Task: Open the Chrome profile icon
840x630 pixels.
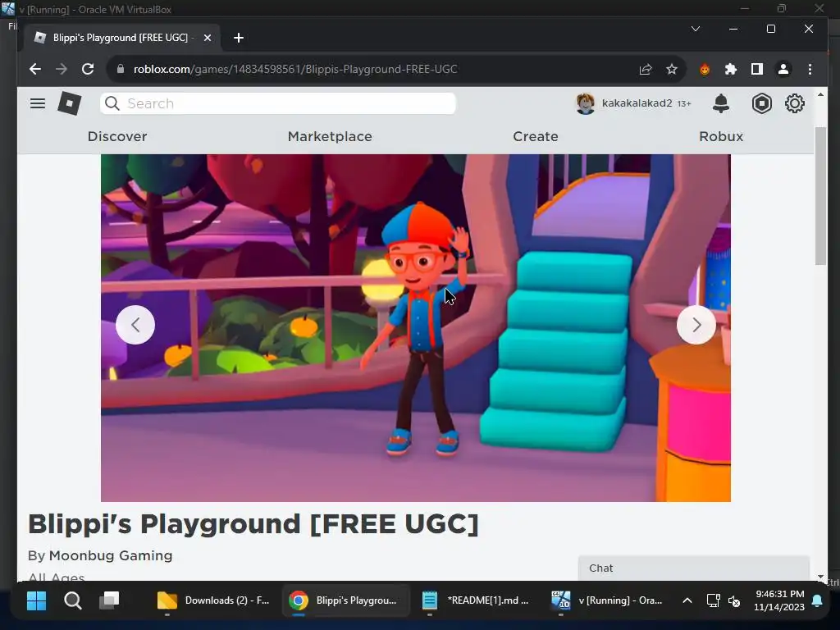Action: [x=783, y=69]
